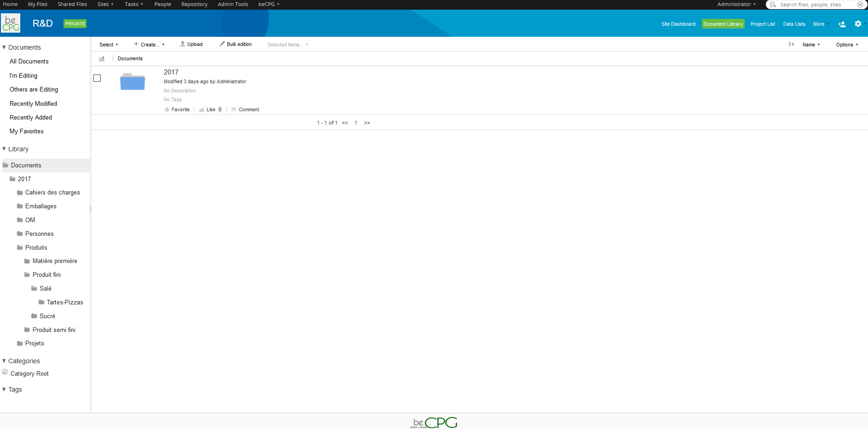Toggle sort direction icon next to Name

tap(791, 44)
